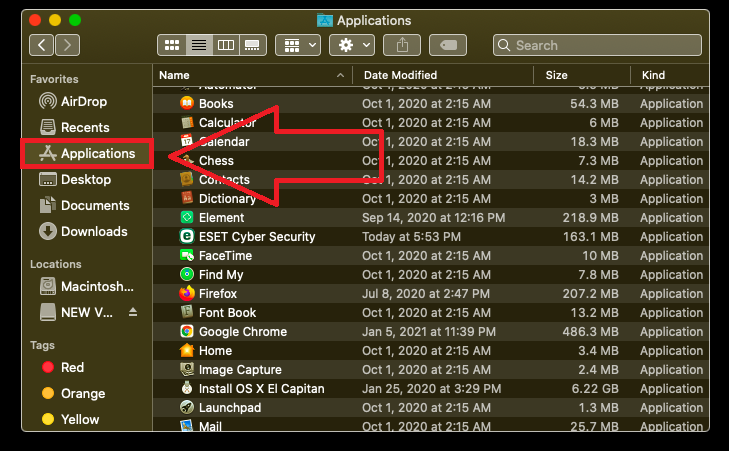729x451 pixels.
Task: Select the Books app icon
Action: tap(187, 103)
